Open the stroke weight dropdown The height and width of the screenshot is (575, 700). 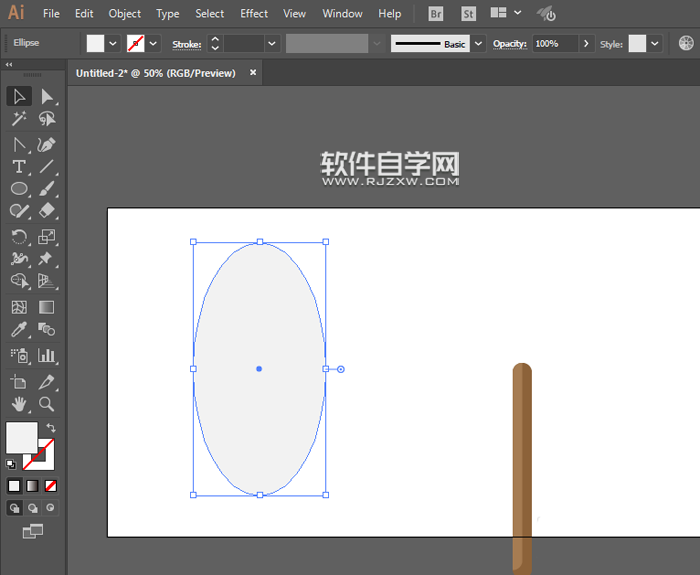point(272,44)
